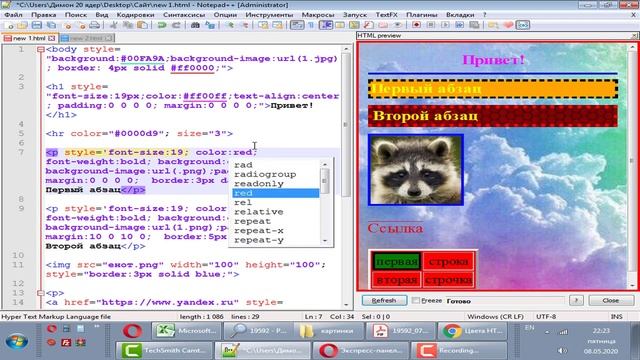Viewport: 640px width, 360px height.
Task: Choose 'readonly' from autocomplete list
Action: point(276,184)
